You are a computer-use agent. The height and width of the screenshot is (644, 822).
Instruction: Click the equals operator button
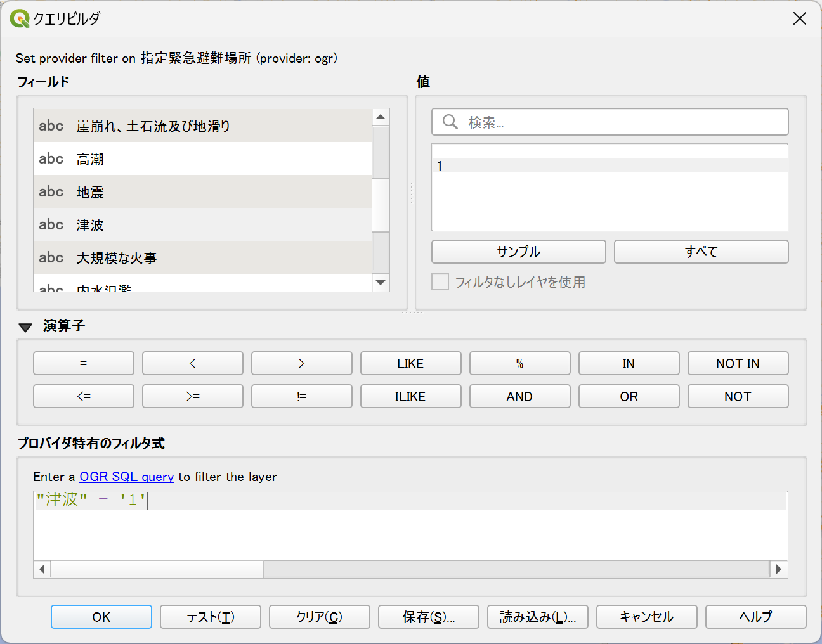point(84,363)
